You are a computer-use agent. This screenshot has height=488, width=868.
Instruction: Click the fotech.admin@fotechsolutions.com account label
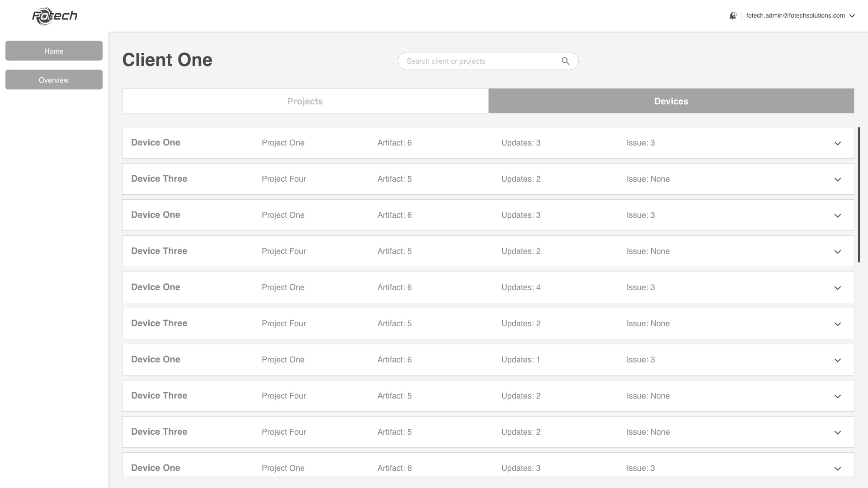click(x=795, y=16)
